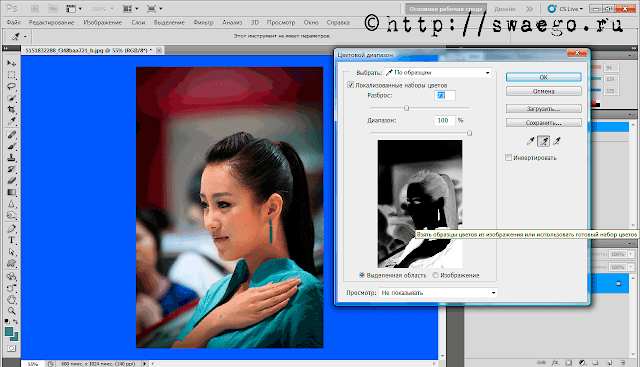
Task: Open the Редактирование menu
Action: [51, 22]
